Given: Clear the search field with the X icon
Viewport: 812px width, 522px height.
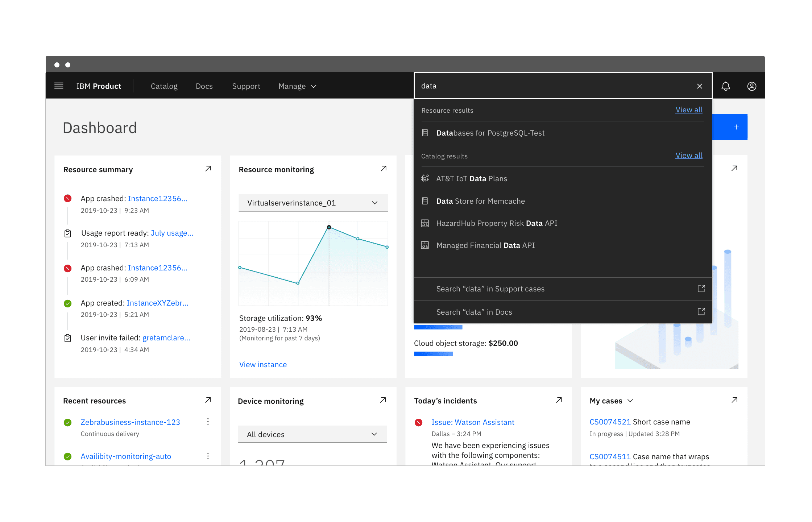Looking at the screenshot, I should pyautogui.click(x=699, y=86).
